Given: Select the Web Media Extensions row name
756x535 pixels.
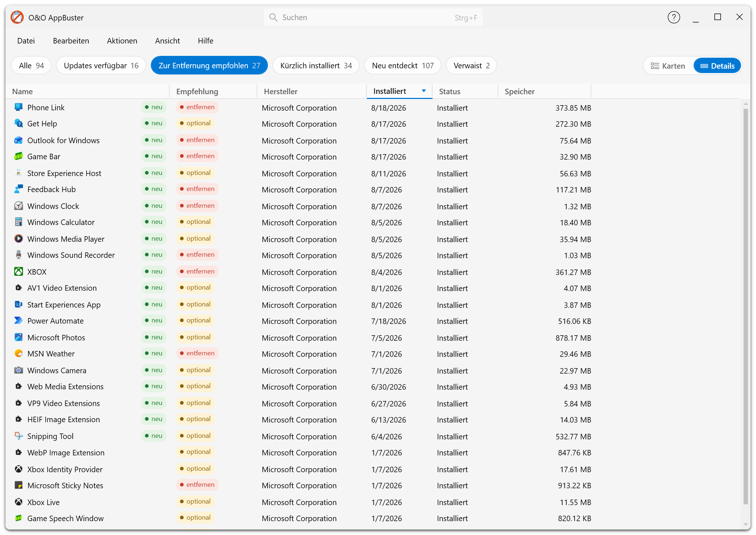Looking at the screenshot, I should [x=65, y=387].
